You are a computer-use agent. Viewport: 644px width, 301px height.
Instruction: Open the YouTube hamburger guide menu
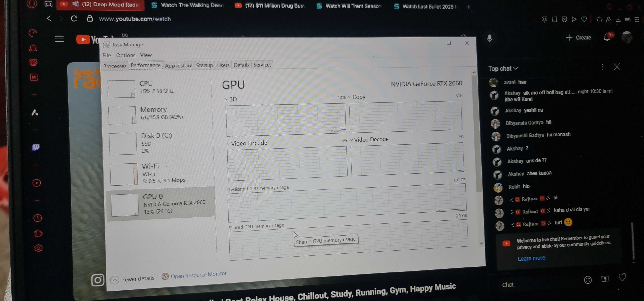[x=59, y=39]
